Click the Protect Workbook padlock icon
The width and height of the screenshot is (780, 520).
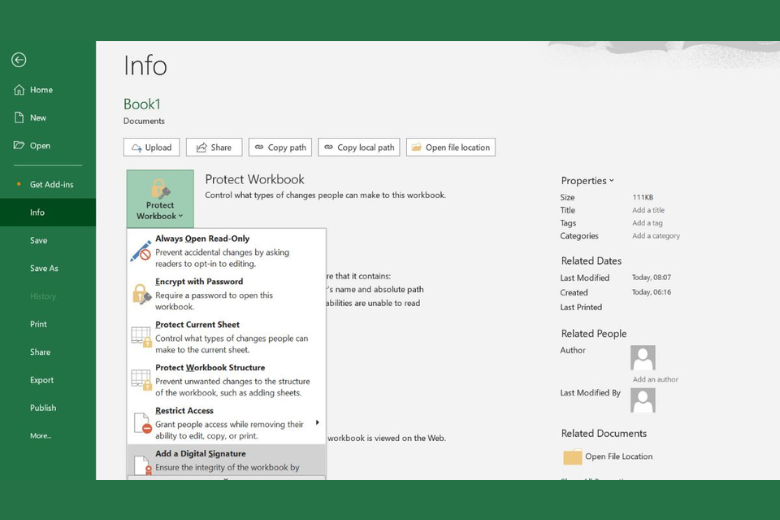pos(160,189)
